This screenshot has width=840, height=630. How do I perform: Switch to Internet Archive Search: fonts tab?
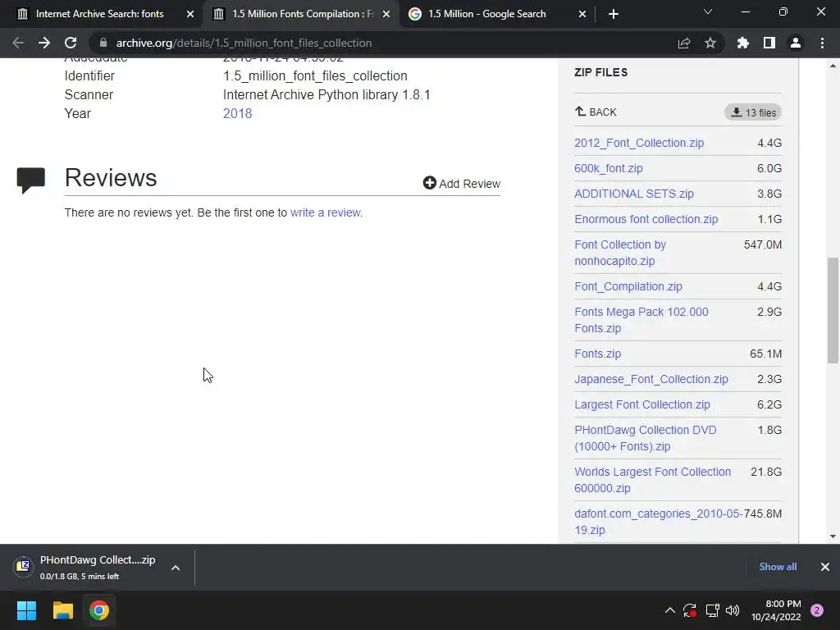(100, 14)
